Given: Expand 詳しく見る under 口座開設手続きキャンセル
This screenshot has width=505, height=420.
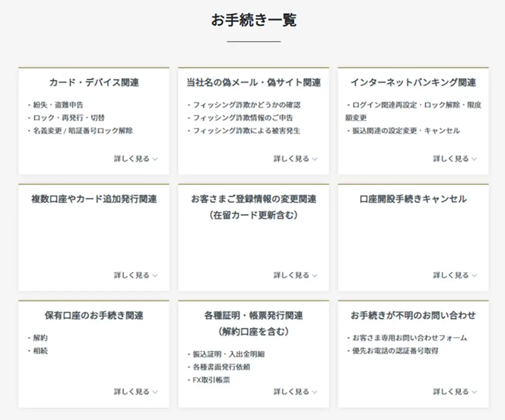Looking at the screenshot, I should [x=455, y=275].
